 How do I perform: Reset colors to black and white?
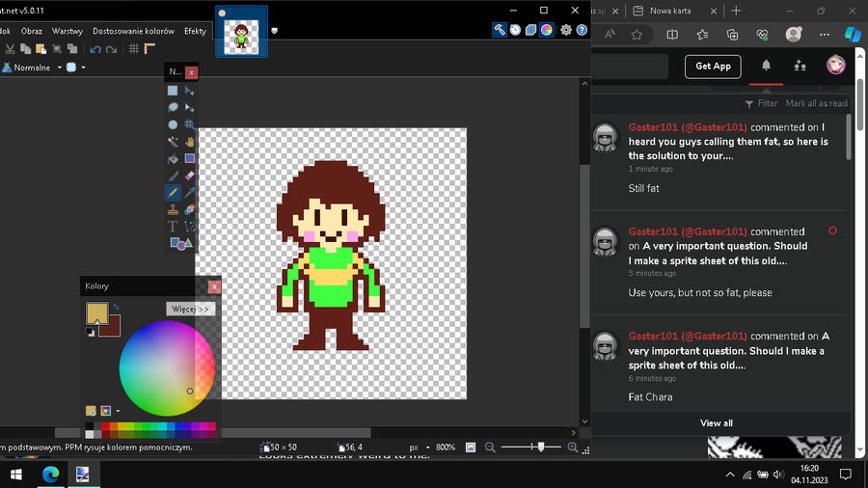pos(90,332)
